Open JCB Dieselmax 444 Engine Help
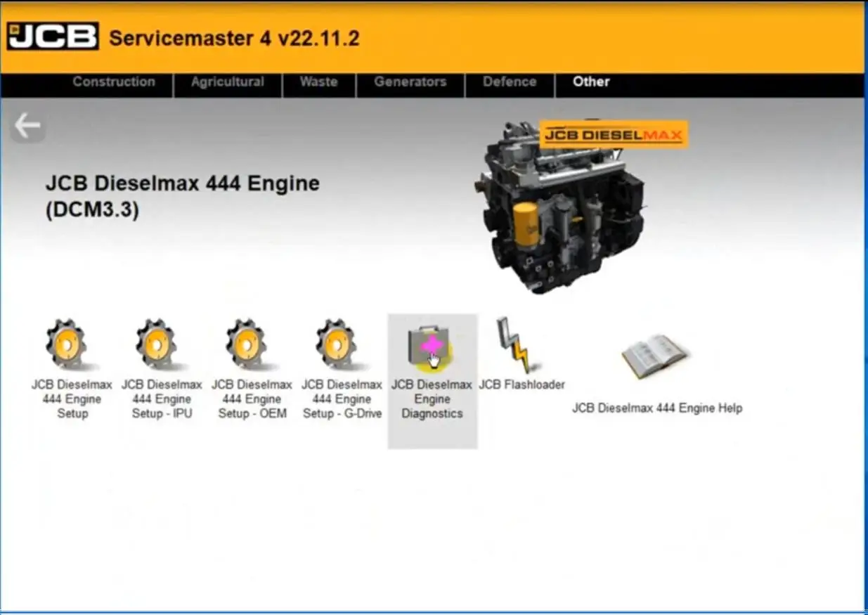Image resolution: width=868 pixels, height=615 pixels. (655, 355)
